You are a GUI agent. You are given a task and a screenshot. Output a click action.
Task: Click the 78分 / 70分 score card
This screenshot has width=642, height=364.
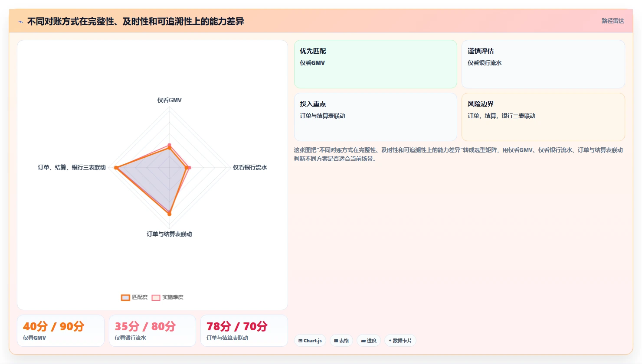tap(244, 331)
